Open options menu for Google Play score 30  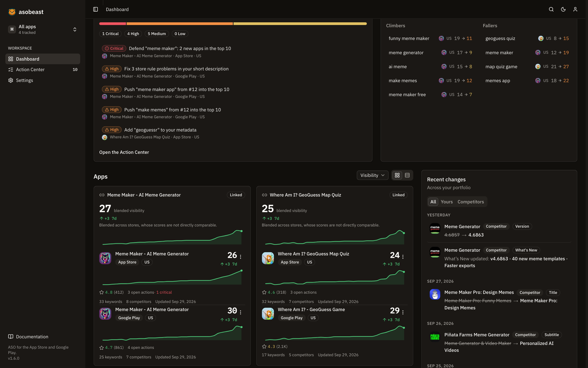pos(241,312)
